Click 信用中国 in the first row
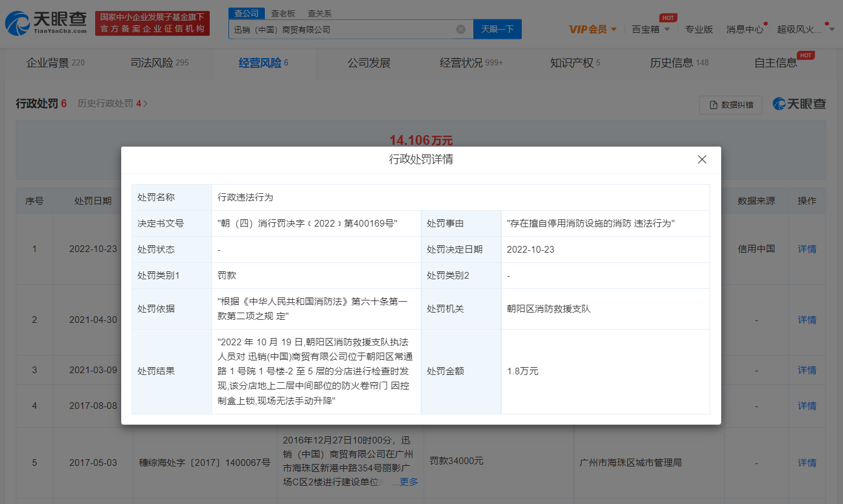Screen dimensions: 843x504 pyautogui.click(x=756, y=249)
